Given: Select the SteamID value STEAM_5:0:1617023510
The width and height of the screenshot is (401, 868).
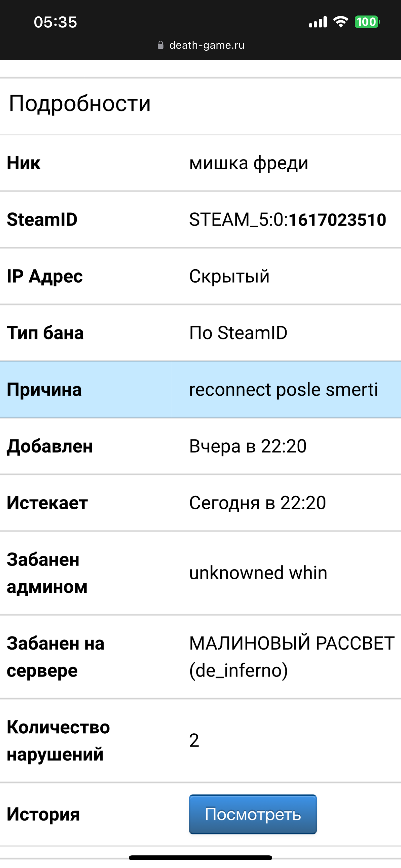Looking at the screenshot, I should pos(287,219).
